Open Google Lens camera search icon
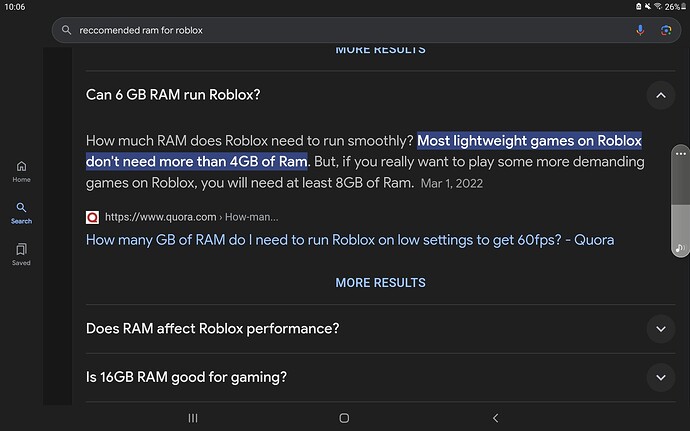This screenshot has width=690, height=431. point(666,30)
